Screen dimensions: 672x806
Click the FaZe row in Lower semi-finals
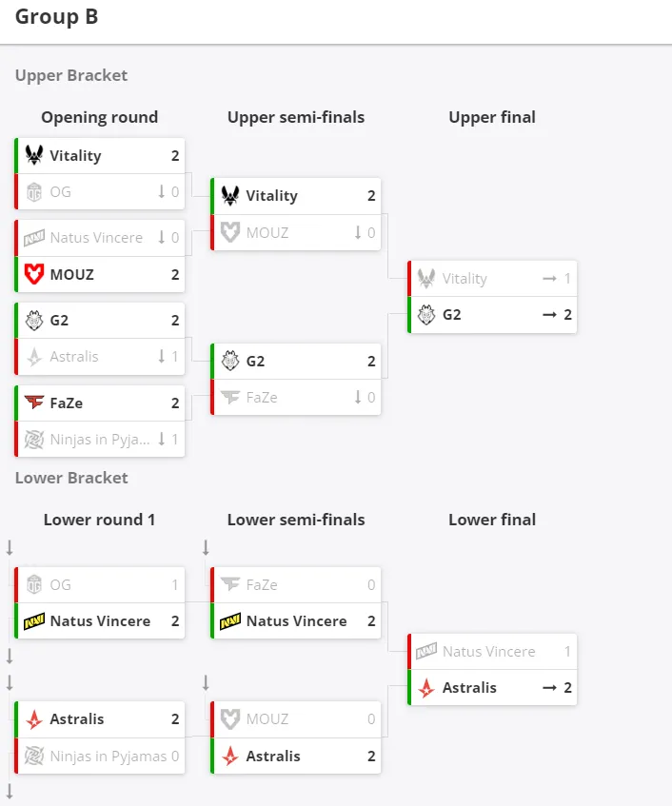296,584
